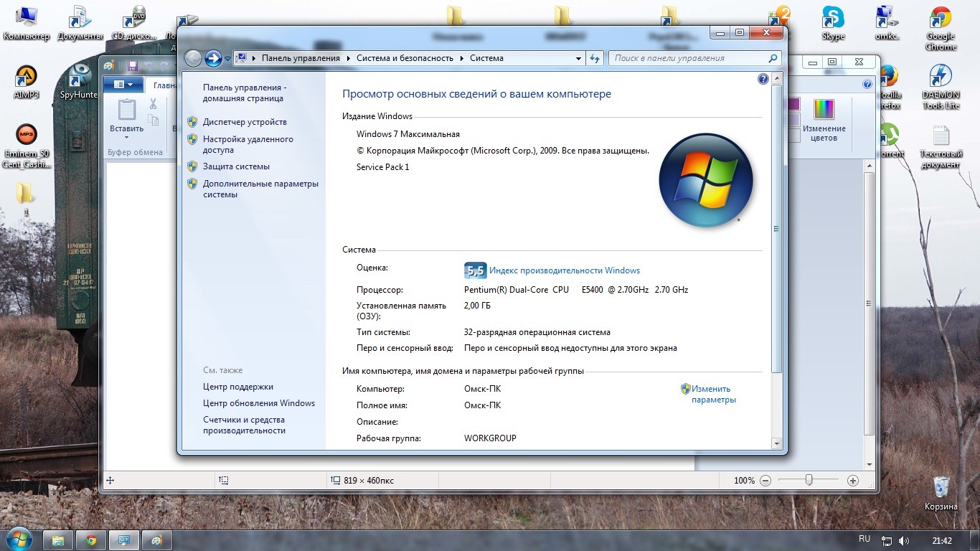This screenshot has width=980, height=551.
Task: Select Система и безопасность breadcrumb
Action: point(405,58)
